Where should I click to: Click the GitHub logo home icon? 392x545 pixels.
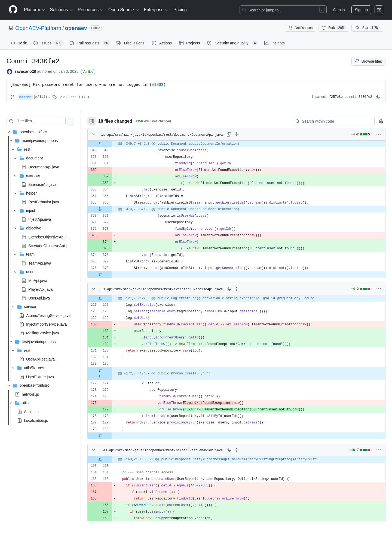[13, 10]
